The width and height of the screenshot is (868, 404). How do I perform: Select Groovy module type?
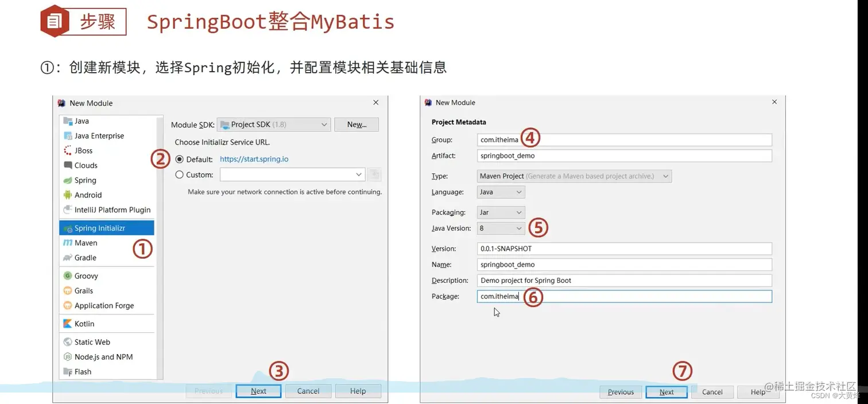point(107,276)
